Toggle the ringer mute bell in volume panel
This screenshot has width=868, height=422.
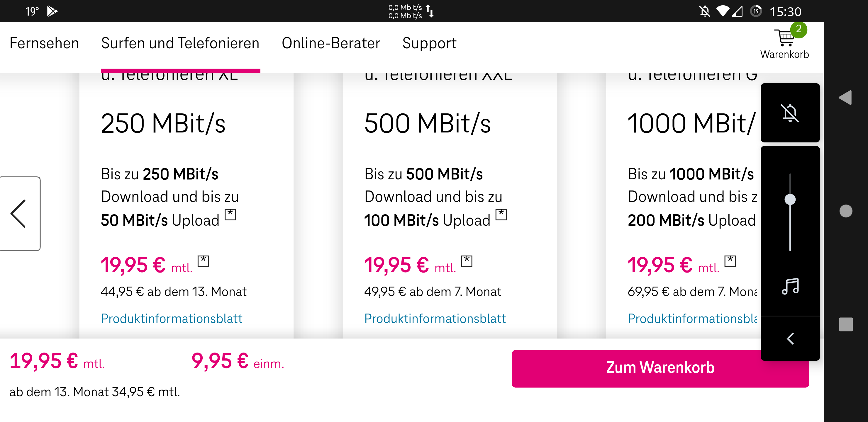pyautogui.click(x=790, y=113)
